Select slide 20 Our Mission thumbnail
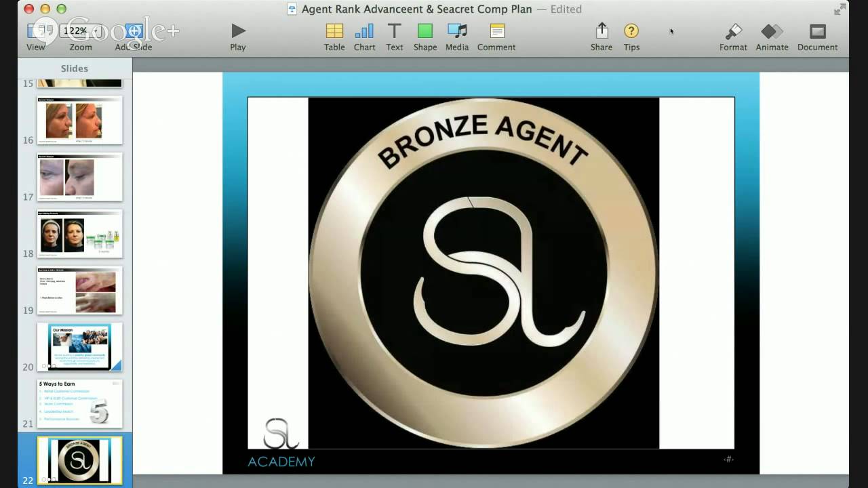 click(79, 347)
